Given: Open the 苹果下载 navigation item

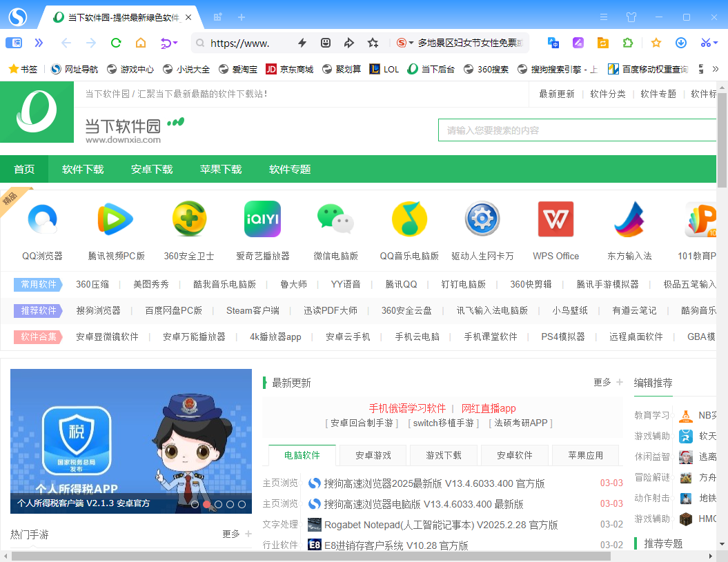Looking at the screenshot, I should (221, 169).
